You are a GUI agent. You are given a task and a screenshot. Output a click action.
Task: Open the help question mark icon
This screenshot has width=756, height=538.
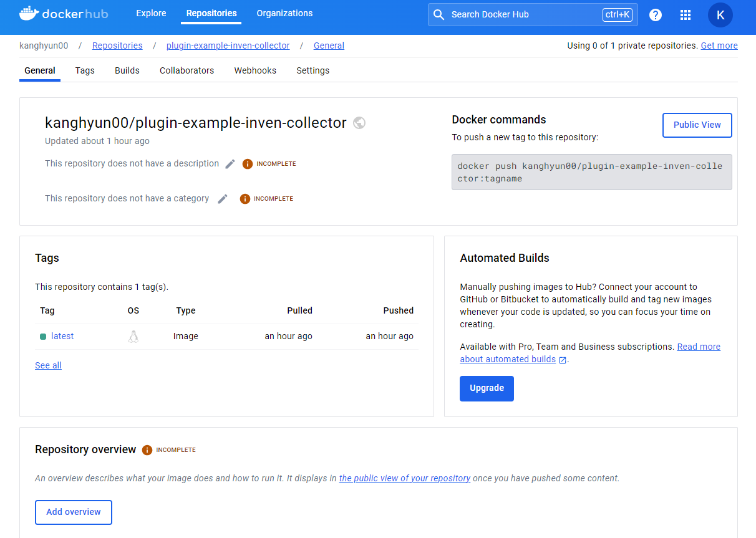coord(656,15)
